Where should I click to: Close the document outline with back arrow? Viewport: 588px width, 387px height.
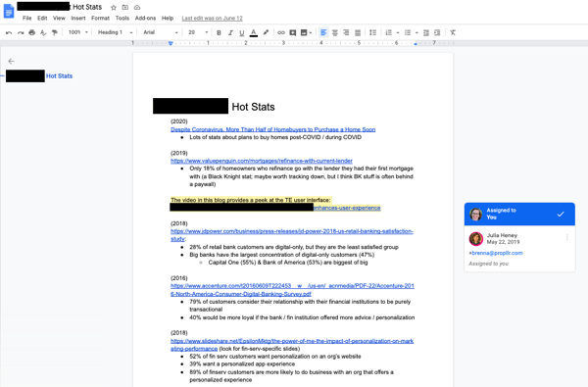click(x=11, y=61)
